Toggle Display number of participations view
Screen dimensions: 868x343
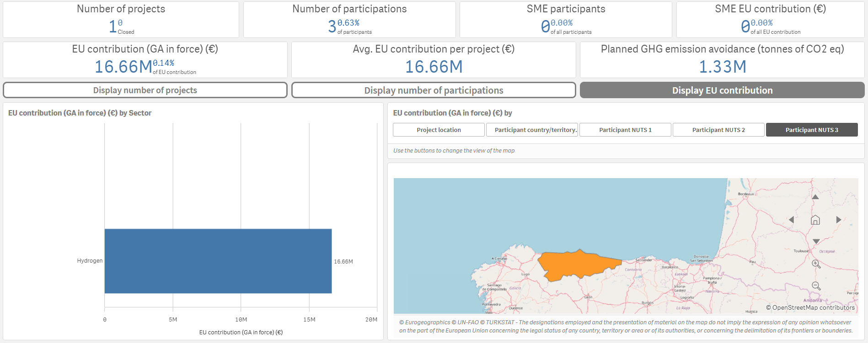(434, 90)
